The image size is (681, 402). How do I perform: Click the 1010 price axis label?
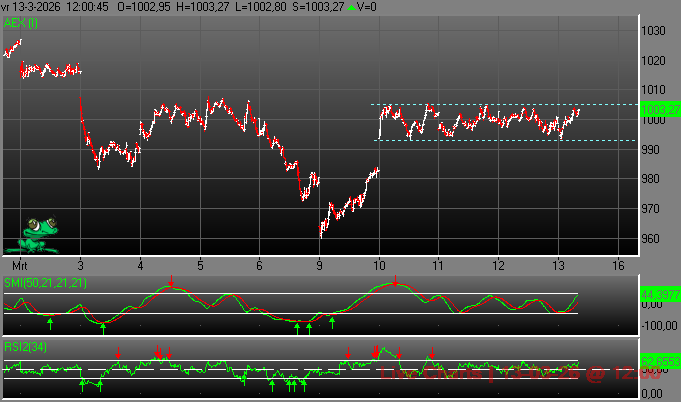653,90
